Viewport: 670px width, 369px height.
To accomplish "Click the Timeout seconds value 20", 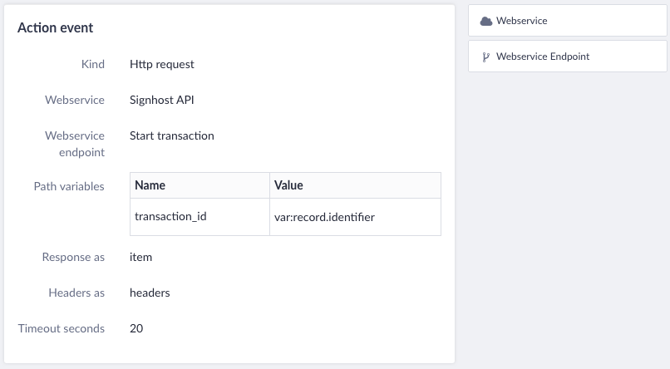I will tap(136, 328).
